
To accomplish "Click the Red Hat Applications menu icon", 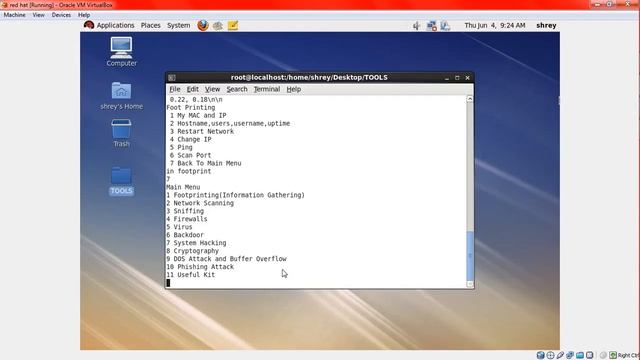I will [x=89, y=25].
